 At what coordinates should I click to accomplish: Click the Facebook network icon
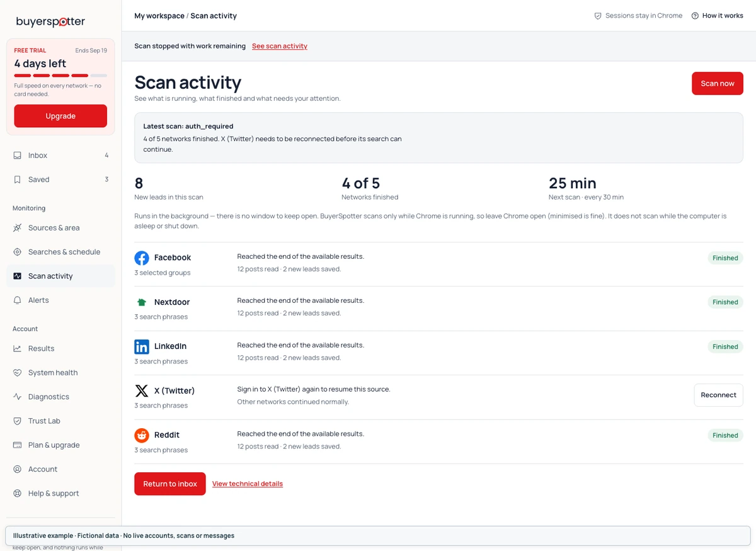pos(142,258)
